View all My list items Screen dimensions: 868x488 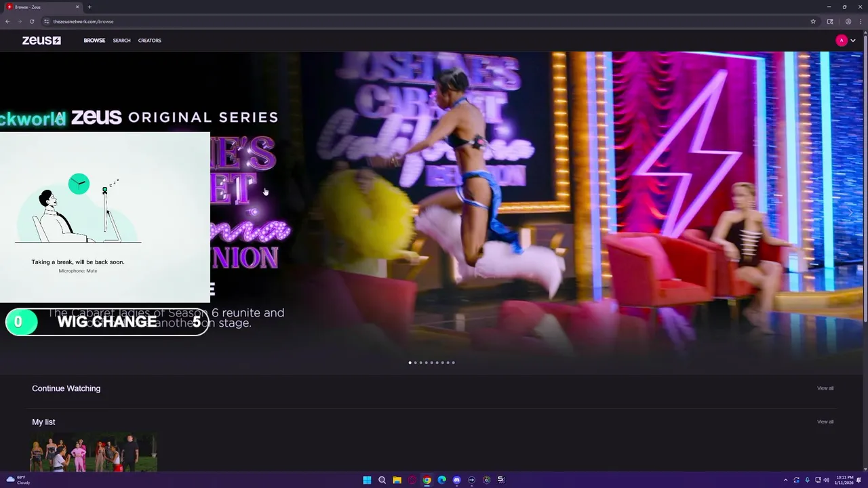point(825,422)
